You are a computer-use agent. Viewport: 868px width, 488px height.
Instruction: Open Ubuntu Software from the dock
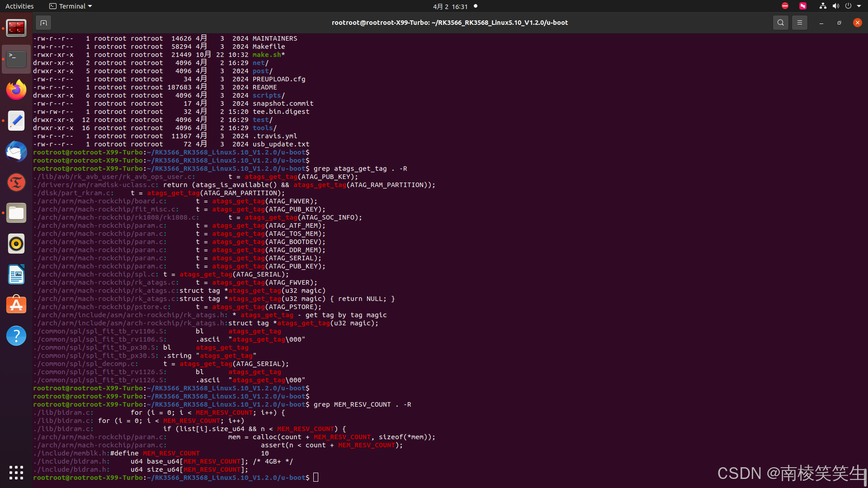coord(16,305)
